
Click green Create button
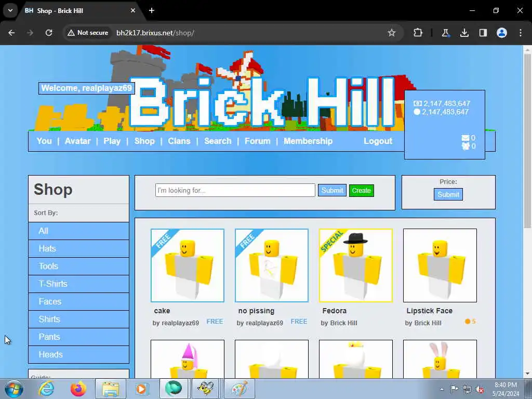362,190
